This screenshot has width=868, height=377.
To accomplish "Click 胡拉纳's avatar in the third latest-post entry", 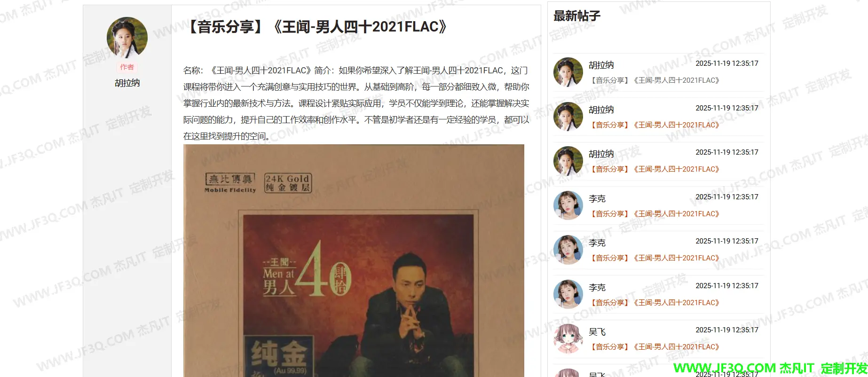I will coord(568,161).
